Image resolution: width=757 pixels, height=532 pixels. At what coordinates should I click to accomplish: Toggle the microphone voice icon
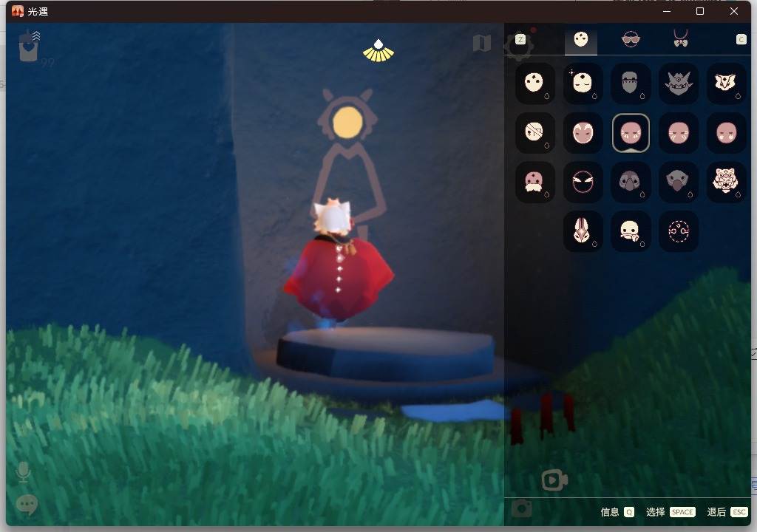(23, 471)
